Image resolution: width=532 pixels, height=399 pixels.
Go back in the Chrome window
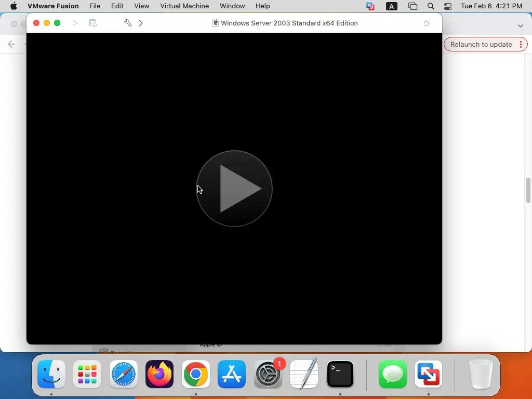point(11,44)
